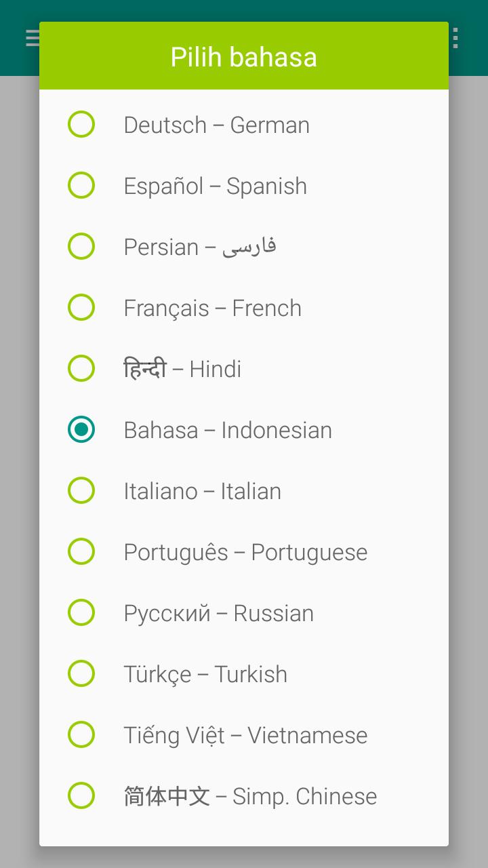The width and height of the screenshot is (488, 868).
Task: Tap the "Português – Portuguese" text label
Action: coord(245,553)
